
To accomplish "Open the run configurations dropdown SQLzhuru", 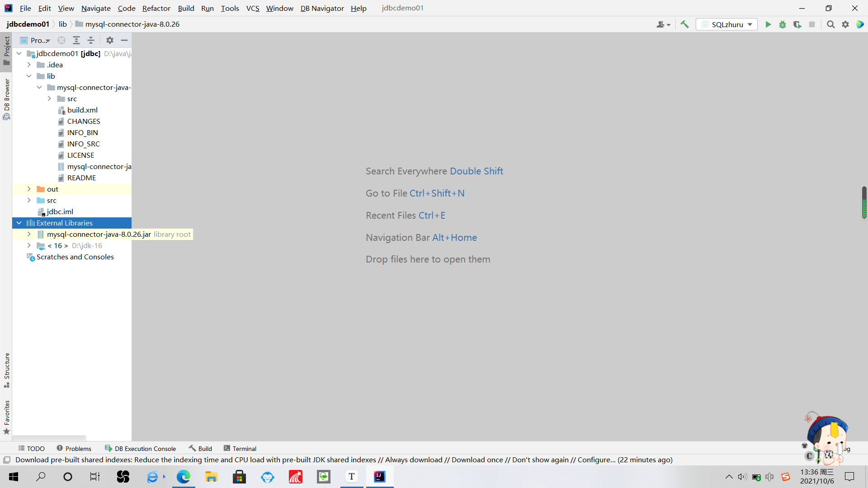I will [726, 24].
